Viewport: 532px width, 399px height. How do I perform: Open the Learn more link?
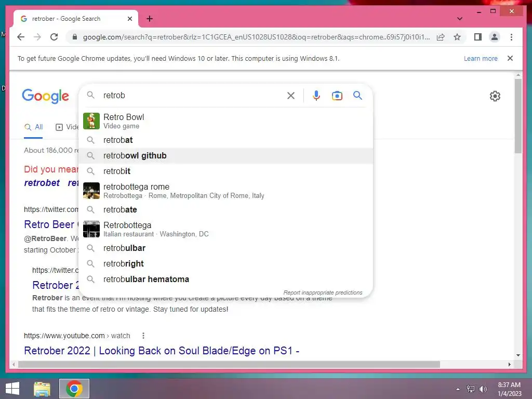[x=481, y=58]
